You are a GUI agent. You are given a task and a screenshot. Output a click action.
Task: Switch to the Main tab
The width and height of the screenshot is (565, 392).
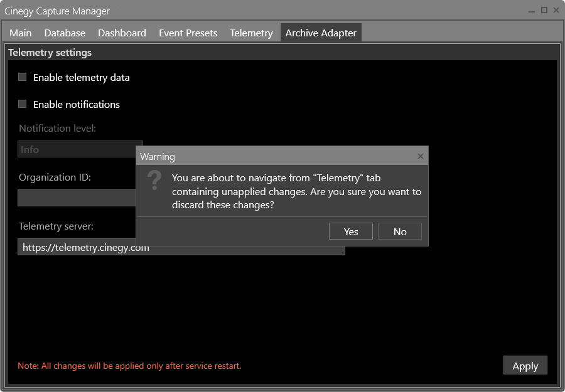pos(20,33)
